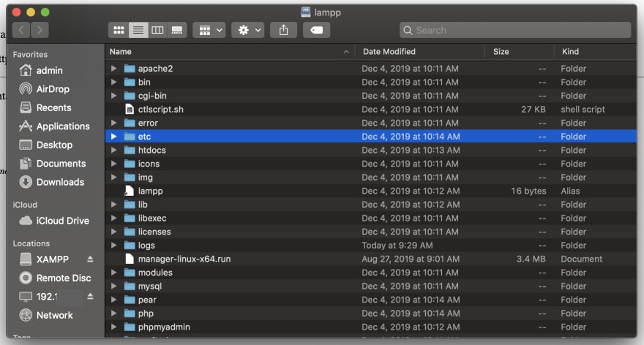Expand the cgi-bin folder

coord(113,96)
